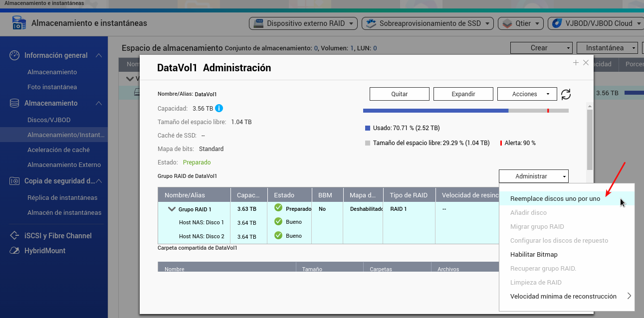Choose Habilitar Bitmap from the menu
The height and width of the screenshot is (318, 644).
534,254
